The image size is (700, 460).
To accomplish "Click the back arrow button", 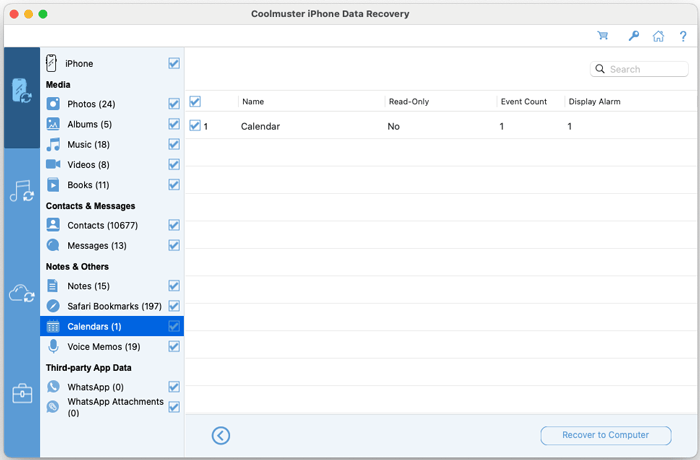I will [221, 435].
